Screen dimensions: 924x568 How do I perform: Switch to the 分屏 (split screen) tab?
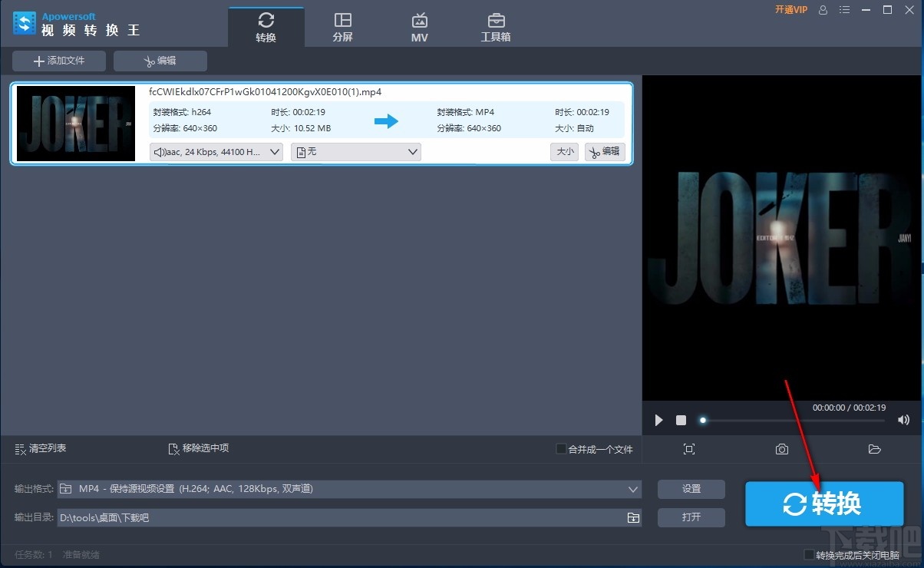[x=342, y=25]
